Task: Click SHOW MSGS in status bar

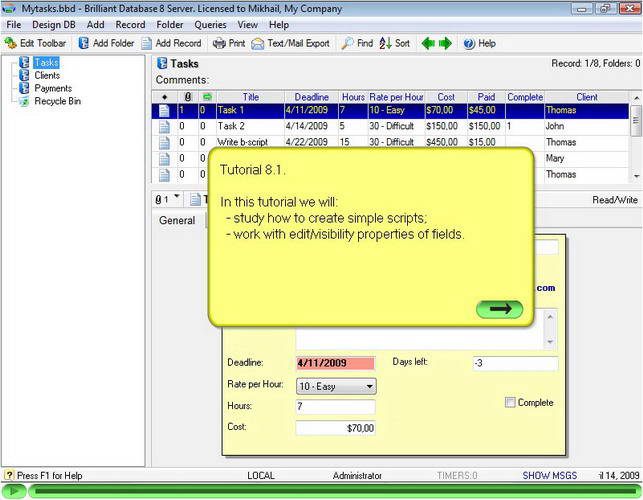Action: tap(550, 476)
